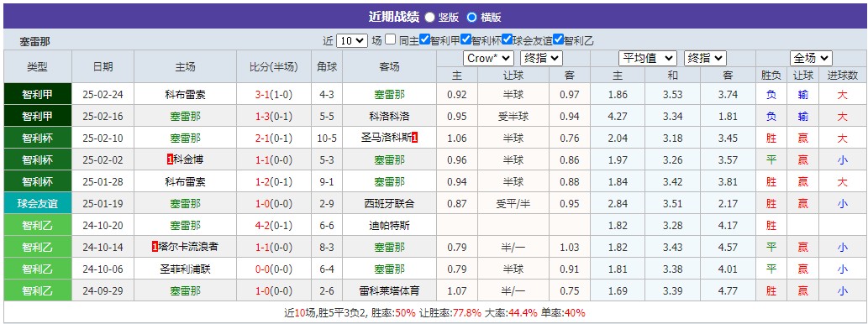Toggle the 同主 checkbox
The height and width of the screenshot is (324, 868).
click(x=391, y=39)
